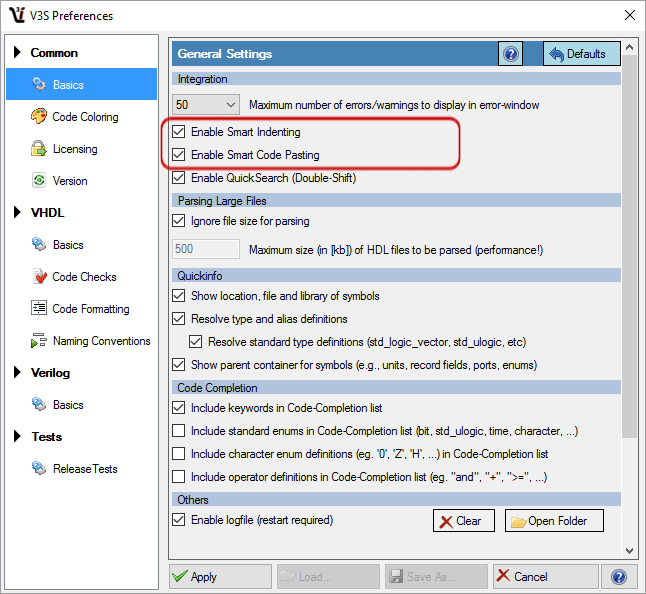Click the Cancel button
This screenshot has height=594, width=646.
(545, 576)
